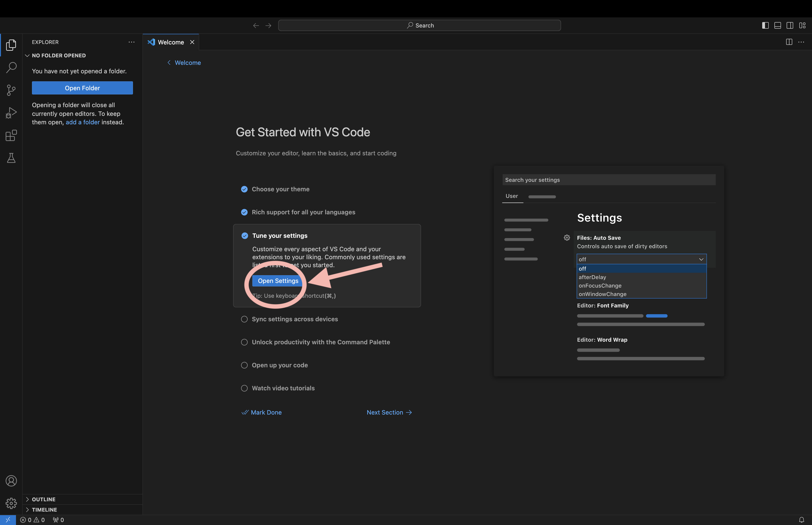Click the Search your settings field
This screenshot has width=812, height=525.
coord(609,180)
